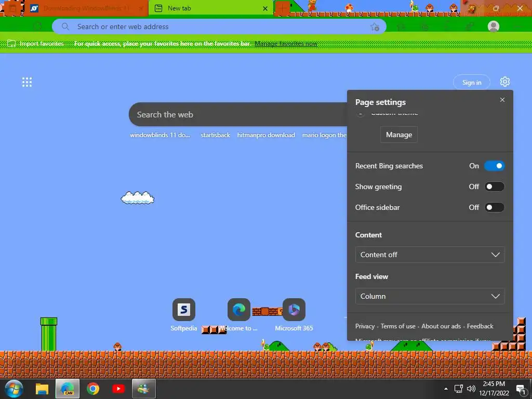Click the Edge Canary taskbar icon
Viewport: 532px width, 399px height.
[x=67, y=389]
